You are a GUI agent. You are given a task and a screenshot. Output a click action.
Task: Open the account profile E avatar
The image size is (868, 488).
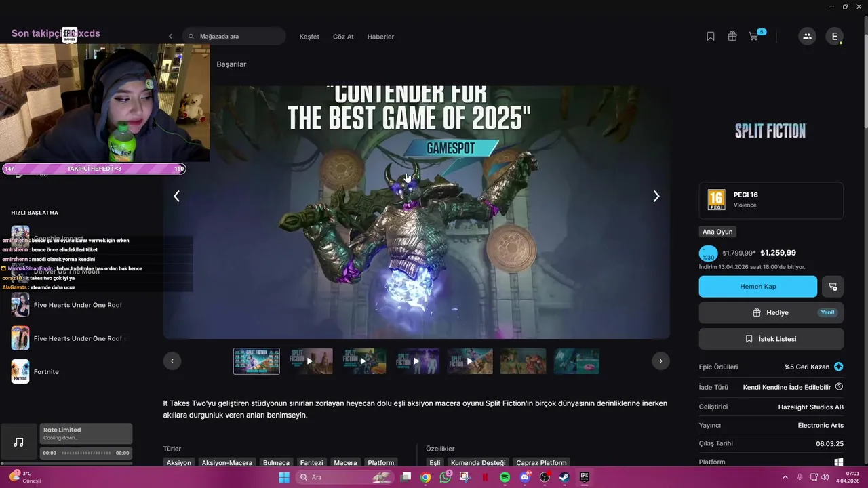point(834,37)
